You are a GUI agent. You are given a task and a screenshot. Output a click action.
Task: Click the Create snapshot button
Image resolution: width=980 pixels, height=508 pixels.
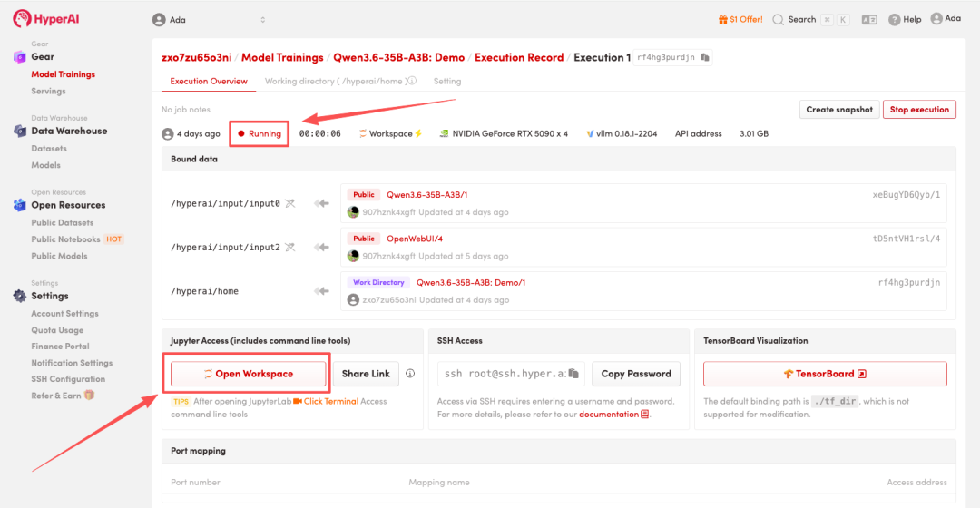click(x=838, y=110)
